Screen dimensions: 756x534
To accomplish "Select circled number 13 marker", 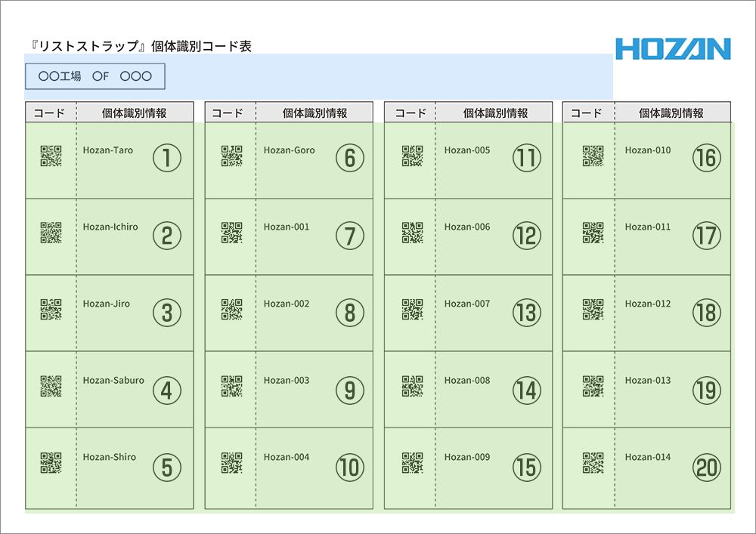I will pos(526,313).
